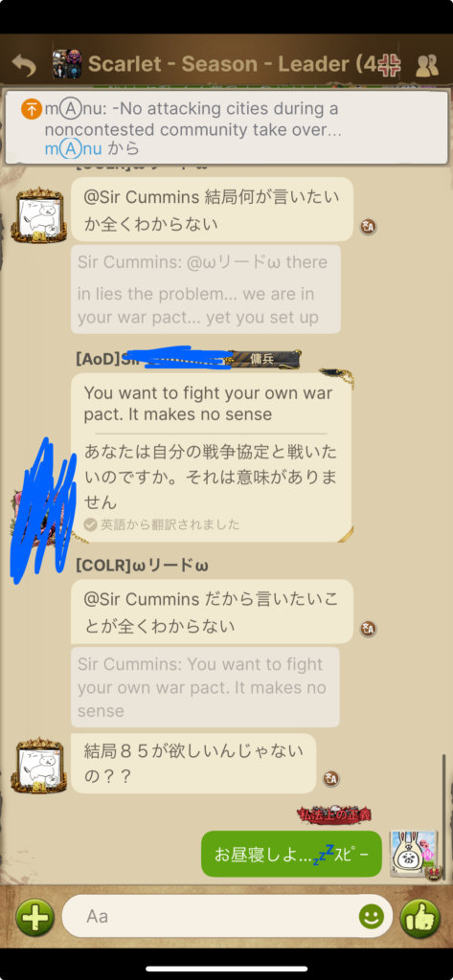The height and width of the screenshot is (980, 453).
Task: Send a thumbs-up like
Action: [x=419, y=918]
